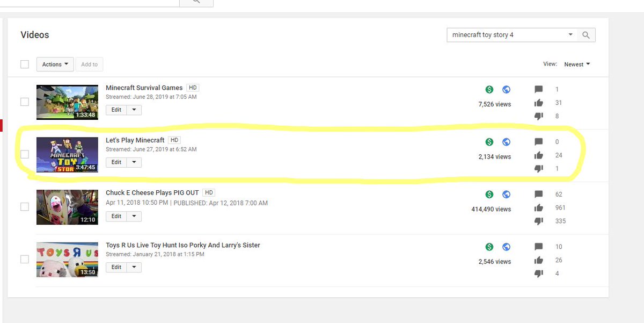Click Edit button for Toys R Us video
Image resolution: width=644 pixels, height=323 pixels.
point(116,267)
